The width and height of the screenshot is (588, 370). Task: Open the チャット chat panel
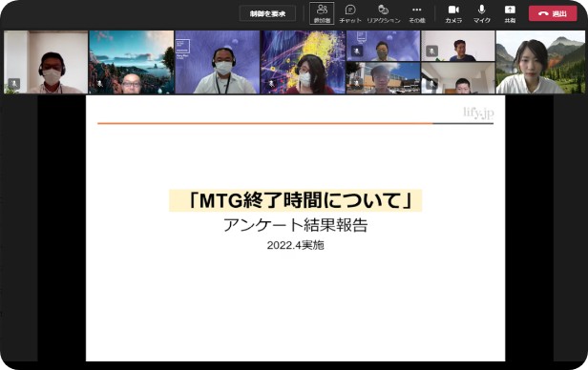(350, 14)
